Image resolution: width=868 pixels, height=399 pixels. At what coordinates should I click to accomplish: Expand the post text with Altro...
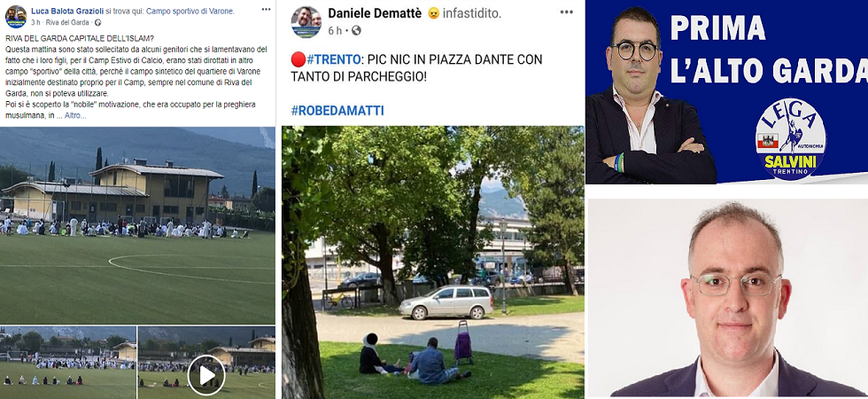click(75, 115)
